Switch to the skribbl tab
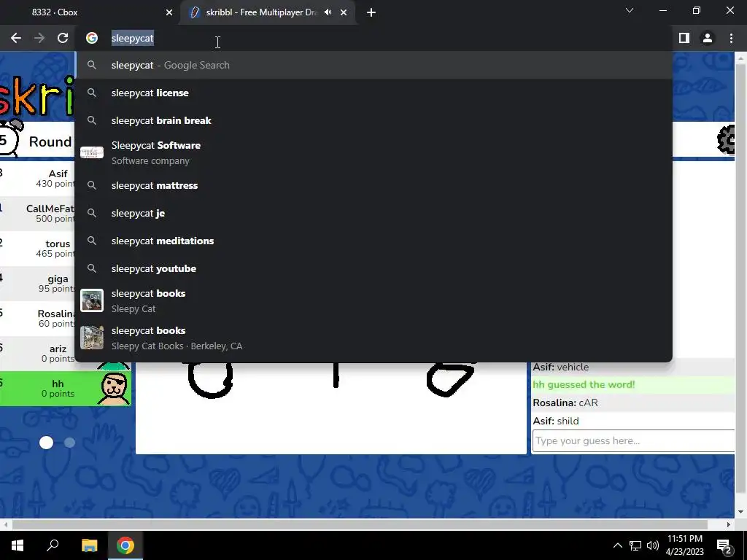Image resolution: width=747 pixels, height=560 pixels. tap(269, 12)
